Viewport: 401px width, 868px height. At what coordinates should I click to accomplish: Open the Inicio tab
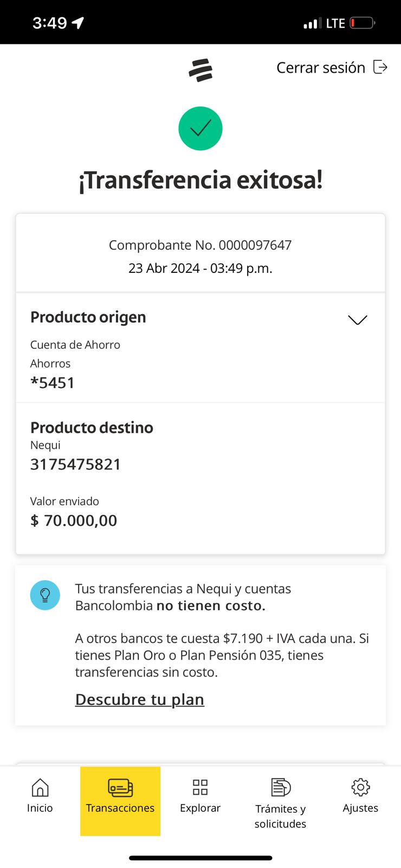[40, 807]
